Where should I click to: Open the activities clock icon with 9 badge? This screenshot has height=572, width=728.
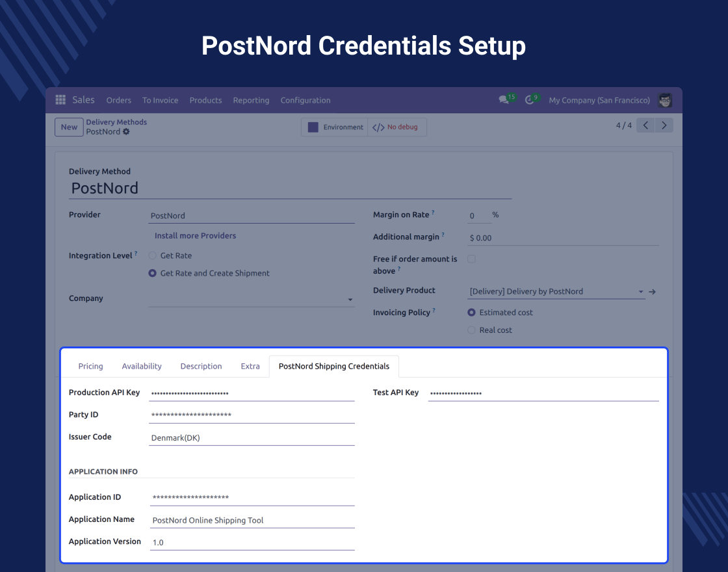(529, 100)
